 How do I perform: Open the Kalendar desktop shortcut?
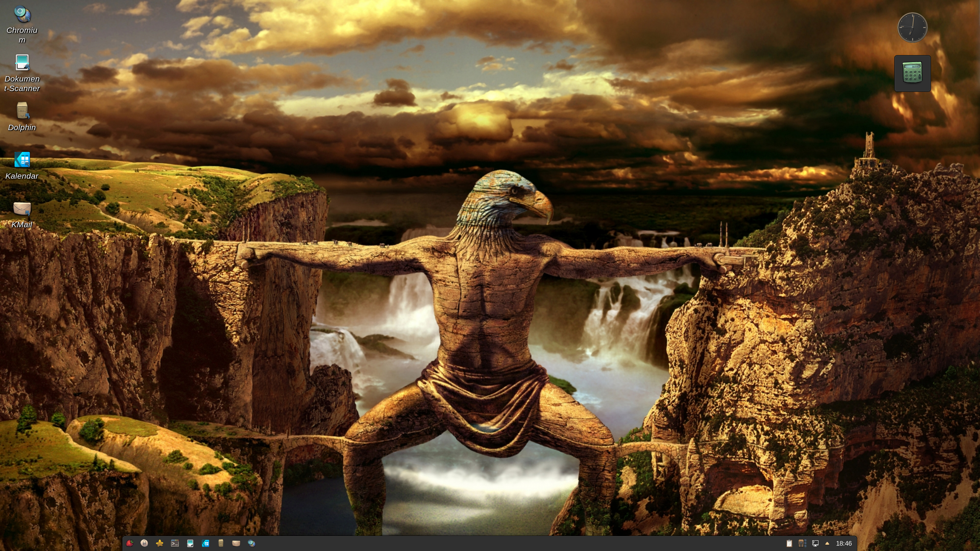click(x=22, y=160)
